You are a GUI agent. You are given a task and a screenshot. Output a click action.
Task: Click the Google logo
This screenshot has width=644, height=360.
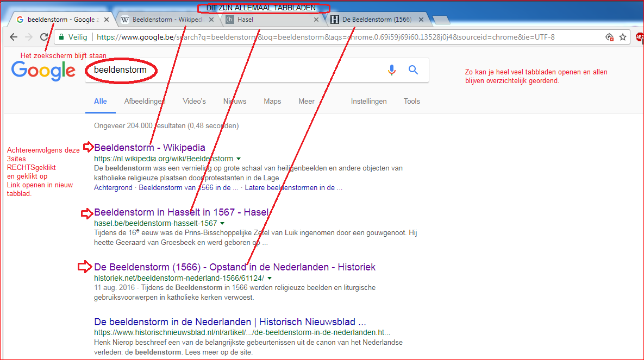point(43,71)
